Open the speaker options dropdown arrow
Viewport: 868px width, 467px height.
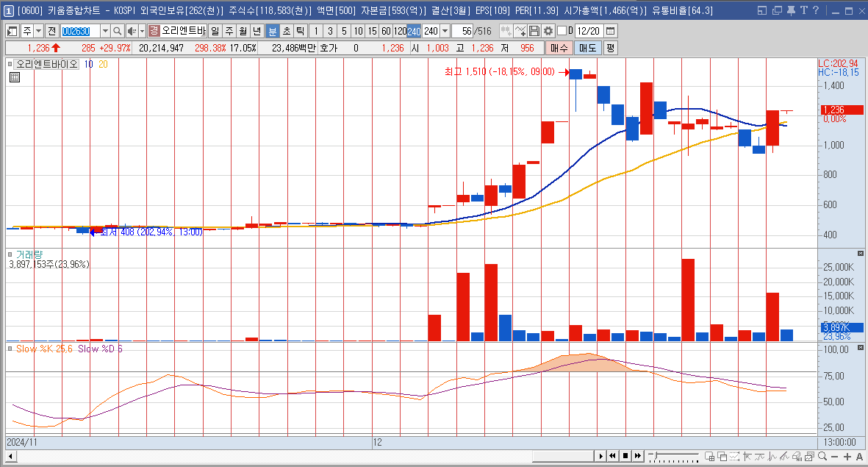pos(143,31)
